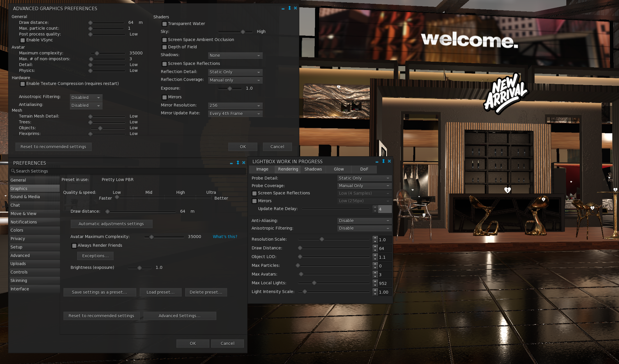This screenshot has width=619, height=364.
Task: Minimize the Lightbox Work In Progress window
Action: 377,161
